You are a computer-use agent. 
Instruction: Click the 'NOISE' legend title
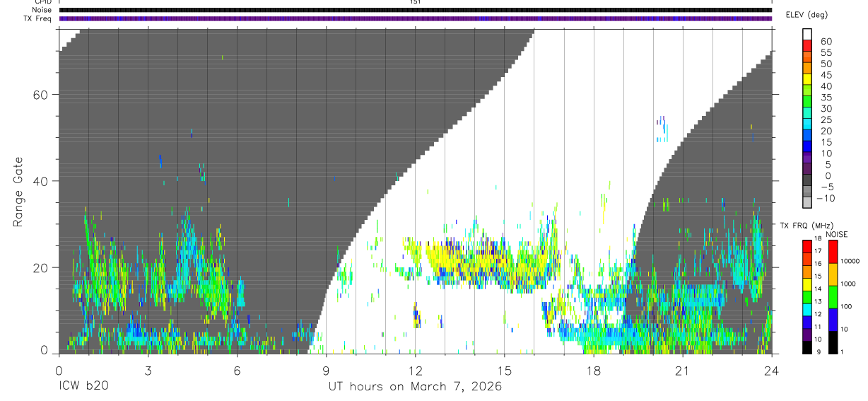(836, 234)
